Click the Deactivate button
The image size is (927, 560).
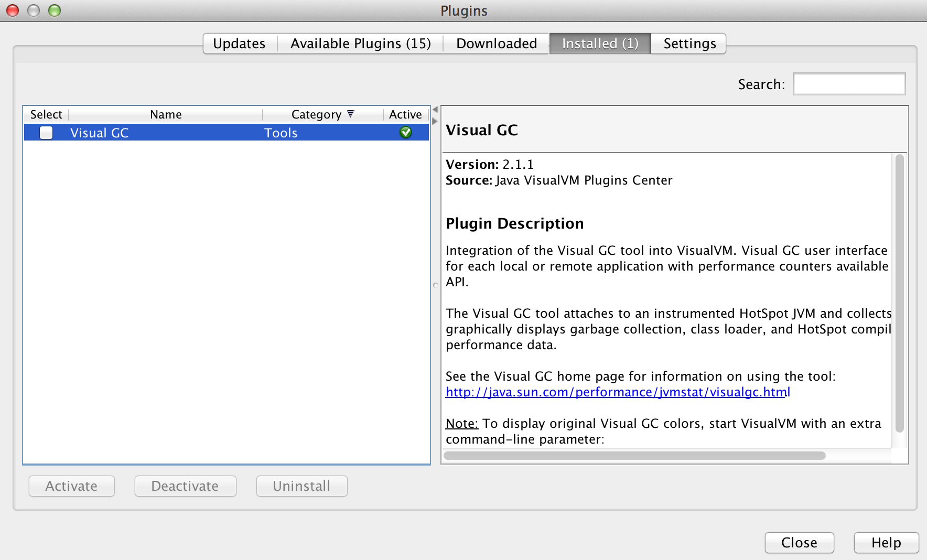[x=185, y=486]
